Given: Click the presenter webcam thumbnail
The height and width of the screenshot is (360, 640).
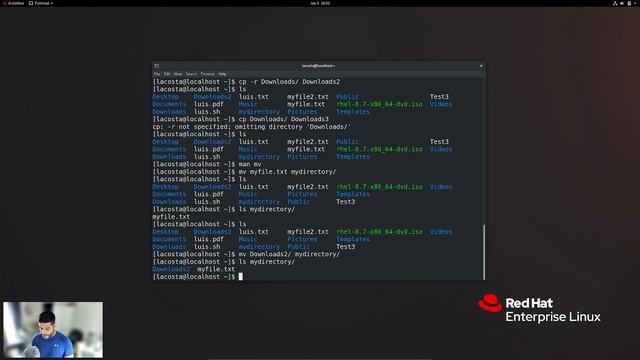Looking at the screenshot, I should pos(53,330).
